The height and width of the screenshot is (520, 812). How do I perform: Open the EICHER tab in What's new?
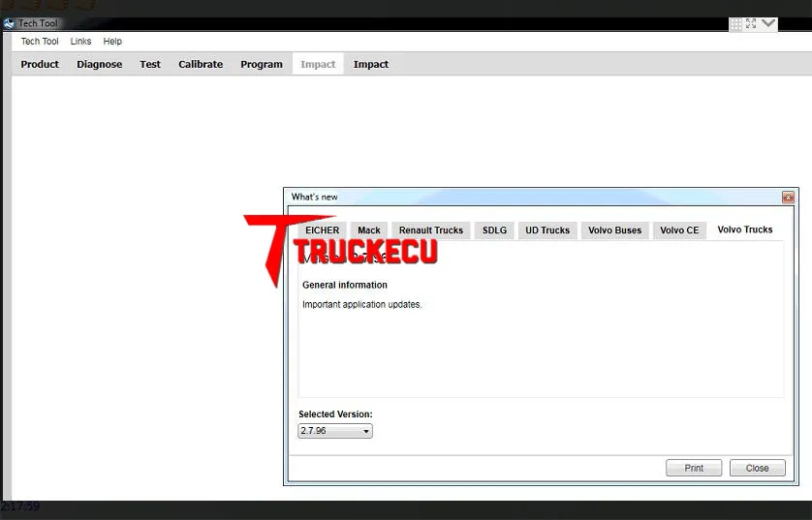coord(322,230)
